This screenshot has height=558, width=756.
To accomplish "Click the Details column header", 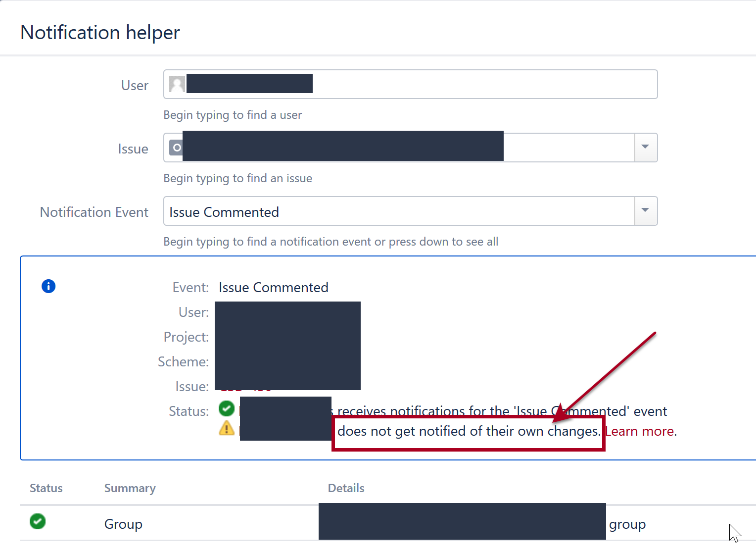I will tap(346, 488).
